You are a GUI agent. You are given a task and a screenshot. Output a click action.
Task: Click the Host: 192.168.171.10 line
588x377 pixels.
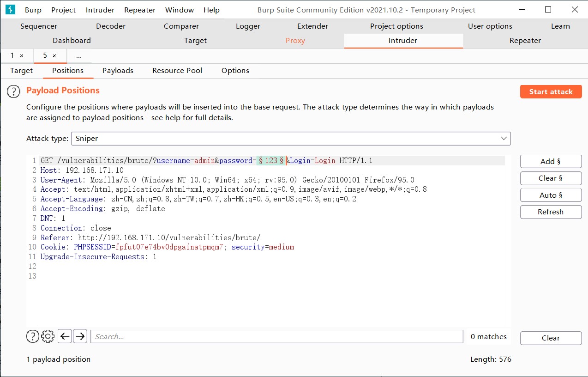pyautogui.click(x=82, y=170)
